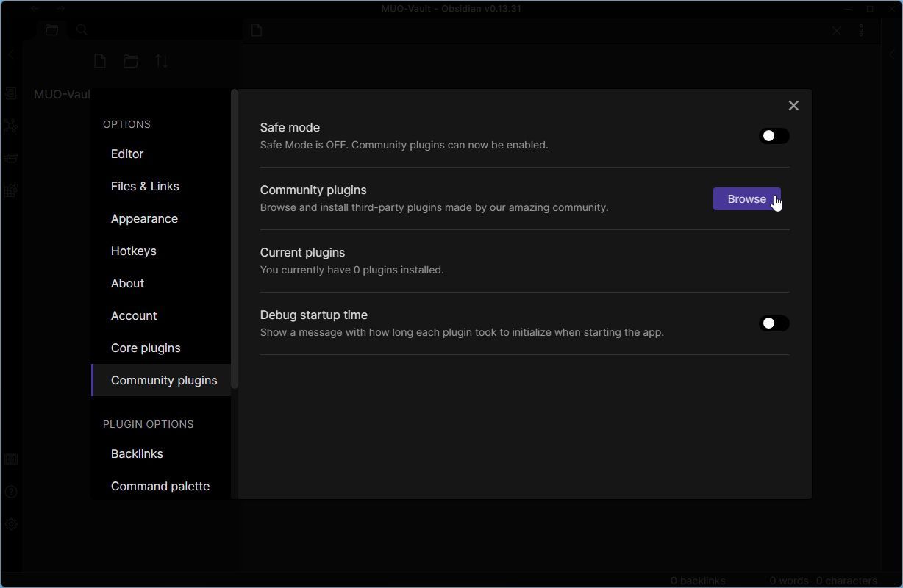Open Files & Links settings
Screen dimensions: 903x588
click(145, 186)
